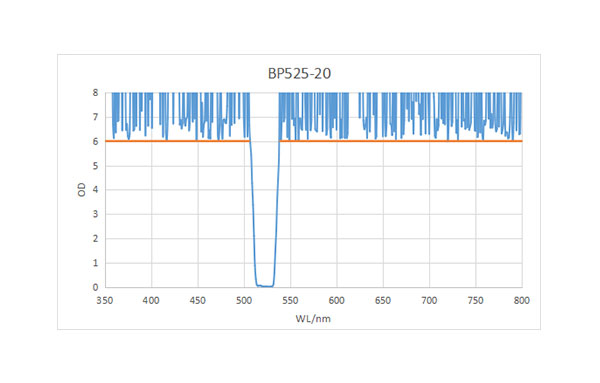
Task: Click the 500 label on x-axis
Action: click(x=244, y=301)
